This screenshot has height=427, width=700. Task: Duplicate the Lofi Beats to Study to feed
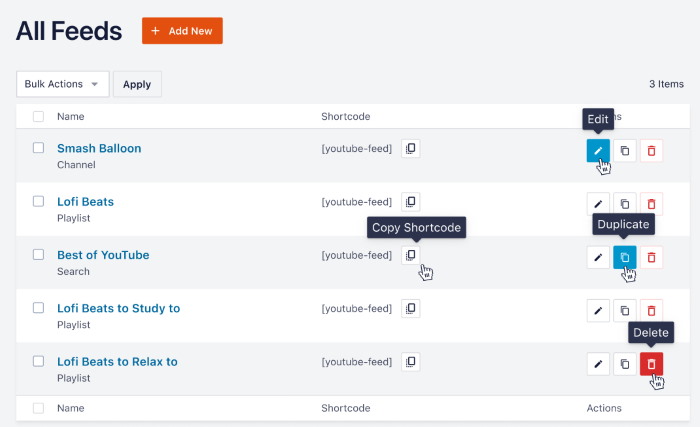[624, 310]
